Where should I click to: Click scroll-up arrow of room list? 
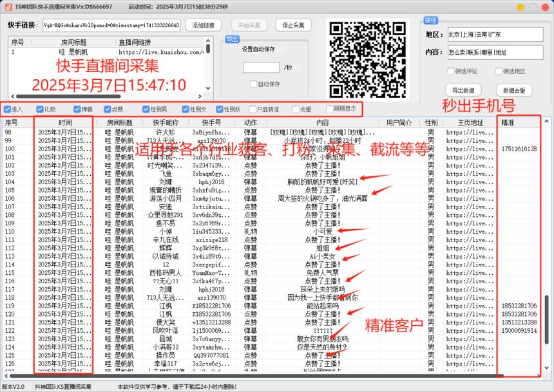coord(208,41)
